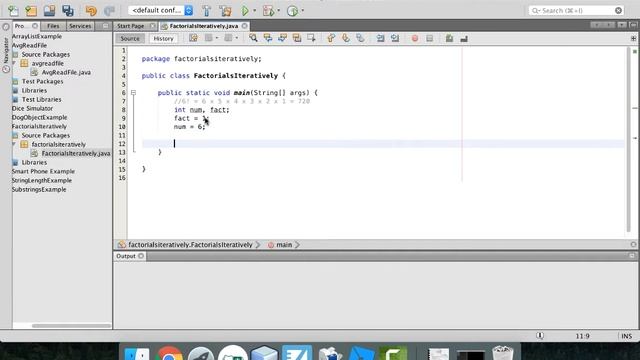
Task: Select the Smart Phone Example project
Action: (43, 171)
